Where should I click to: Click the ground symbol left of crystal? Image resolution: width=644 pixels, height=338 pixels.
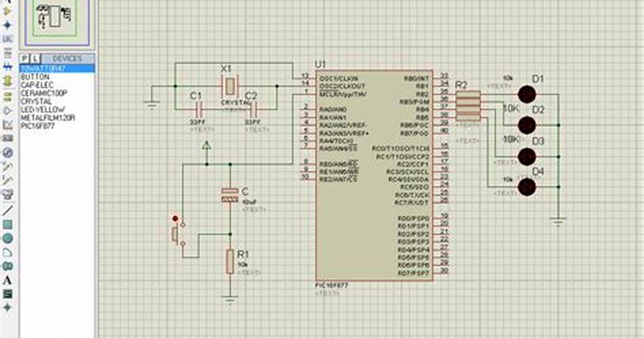pos(151,105)
